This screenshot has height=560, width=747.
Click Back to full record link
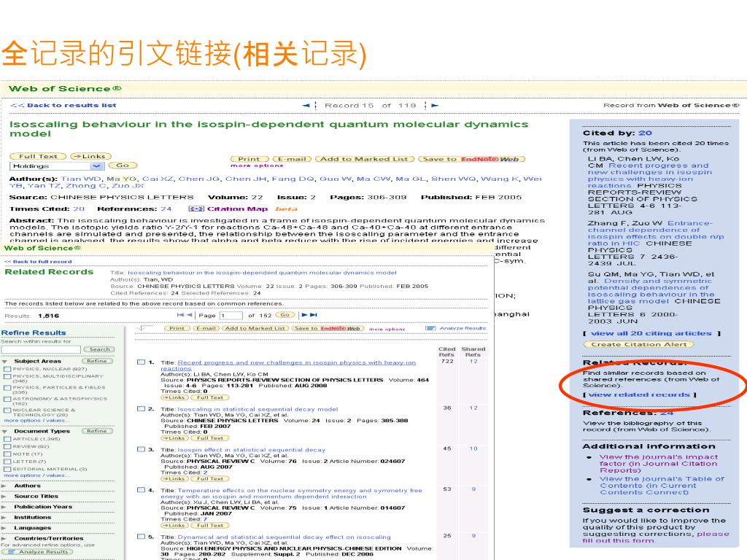coord(38,262)
